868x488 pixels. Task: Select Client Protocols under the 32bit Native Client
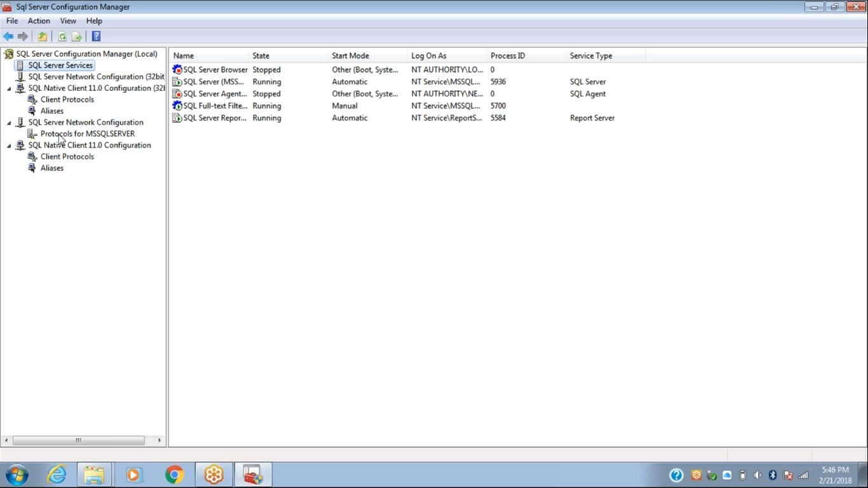coord(67,100)
